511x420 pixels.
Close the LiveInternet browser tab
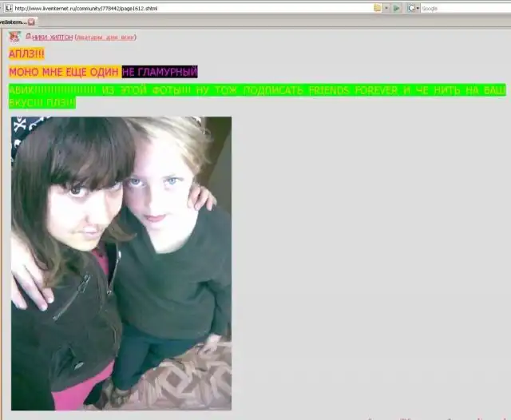(x=31, y=22)
